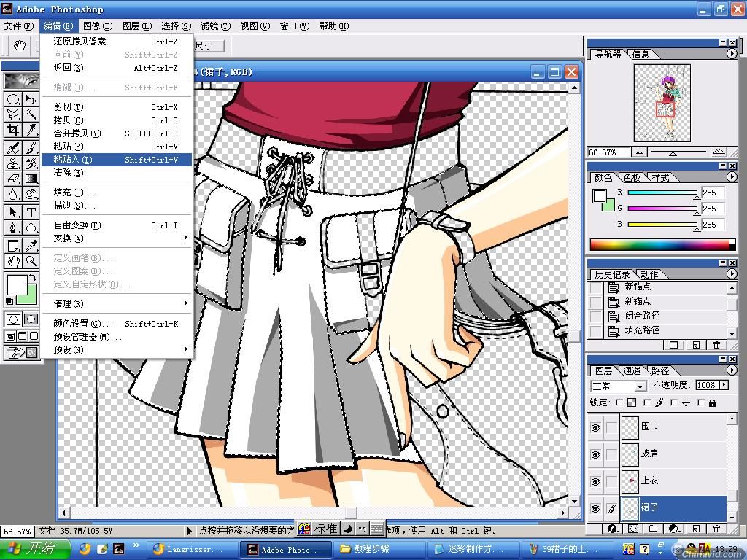Expand the 清理 submenu
Screen dimensions: 747x560
point(117,303)
